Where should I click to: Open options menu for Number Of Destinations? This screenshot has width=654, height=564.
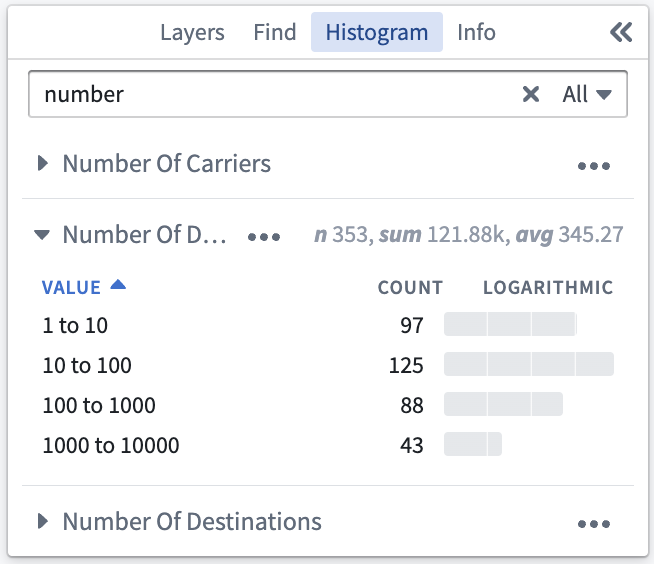[594, 524]
